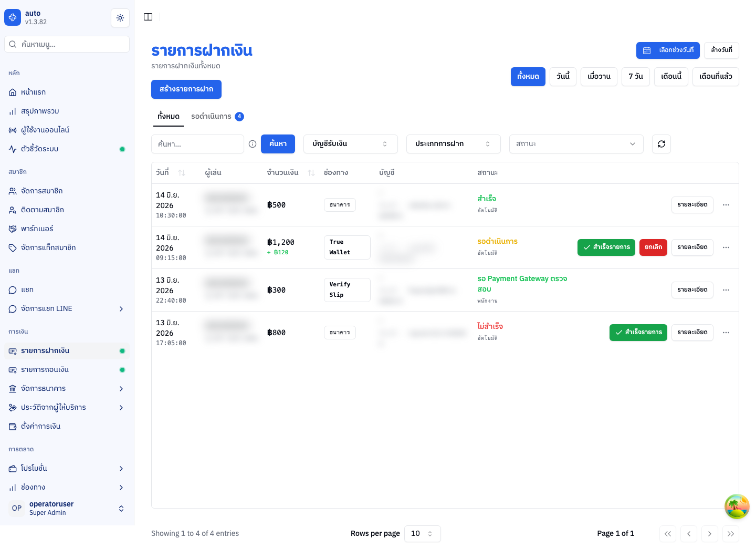Click the ติดตามสมาชิก user search icon
756x559 pixels.
point(13,210)
